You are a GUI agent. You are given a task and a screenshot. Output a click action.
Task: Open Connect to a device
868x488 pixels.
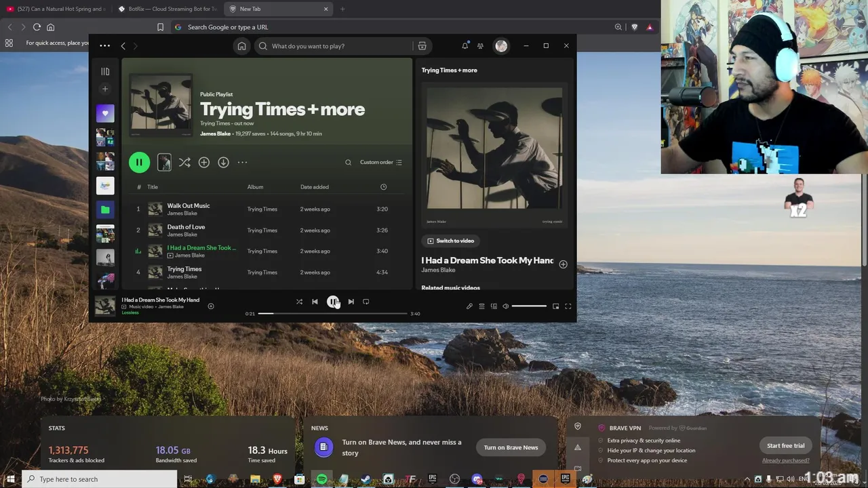pyautogui.click(x=494, y=306)
